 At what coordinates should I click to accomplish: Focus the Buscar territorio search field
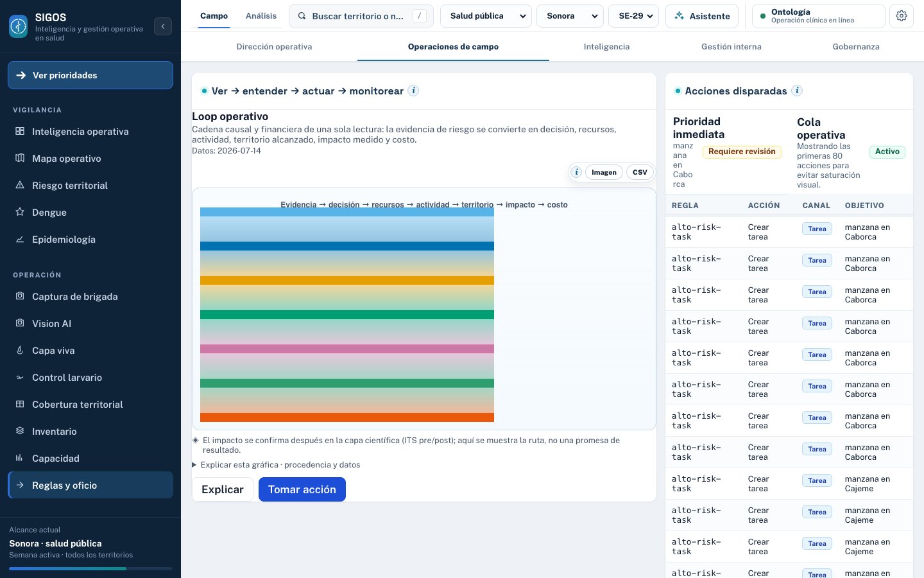[x=361, y=16]
